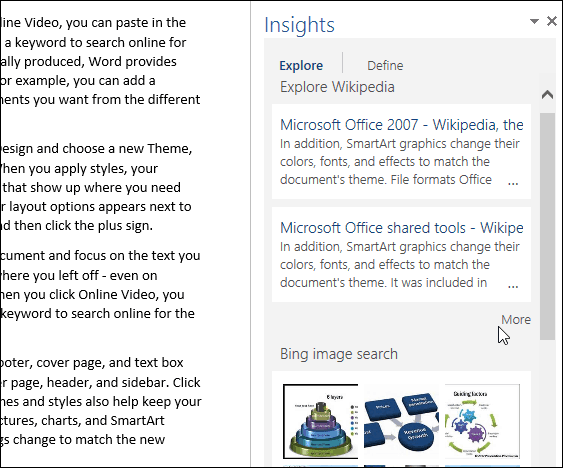Switch to the Explore tab

(x=301, y=65)
